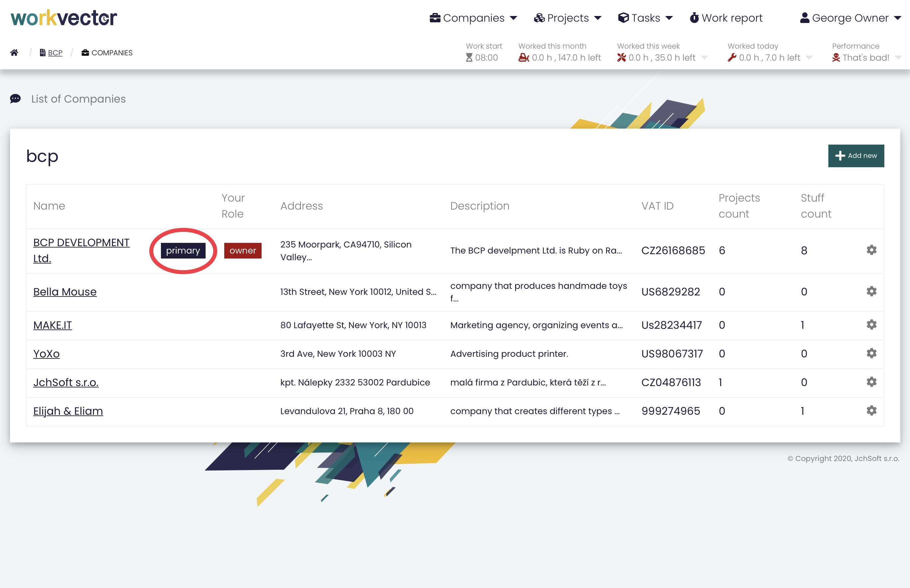Click gear icon for Elijah & Eliam

[871, 410]
